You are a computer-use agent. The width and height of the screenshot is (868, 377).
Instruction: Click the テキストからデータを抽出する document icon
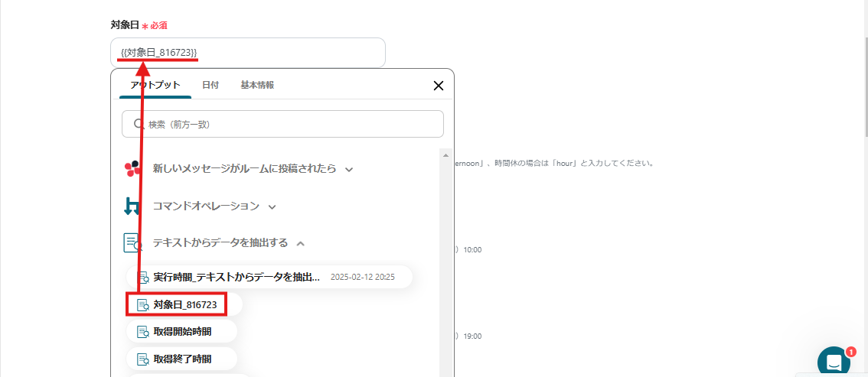click(x=133, y=243)
